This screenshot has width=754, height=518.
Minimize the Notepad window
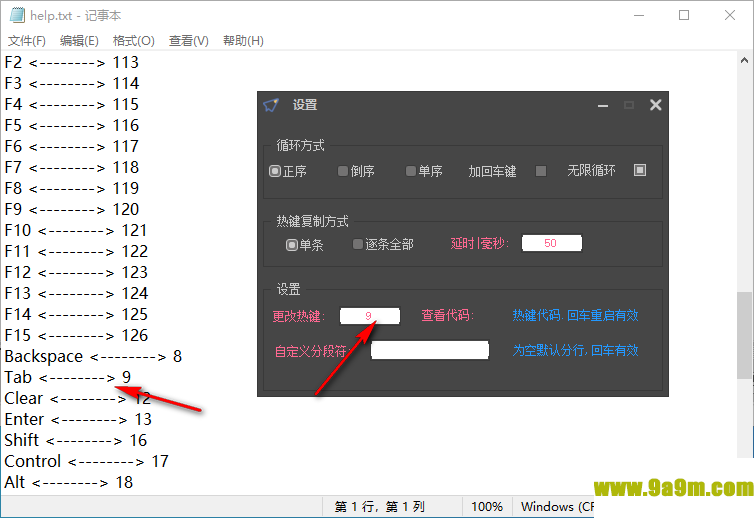[639, 15]
